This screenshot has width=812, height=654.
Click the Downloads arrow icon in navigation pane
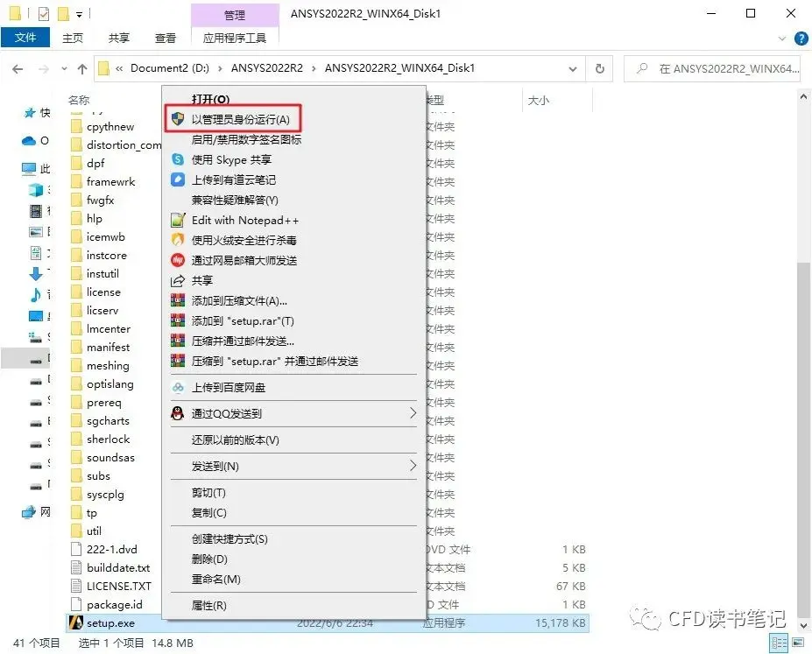[36, 274]
